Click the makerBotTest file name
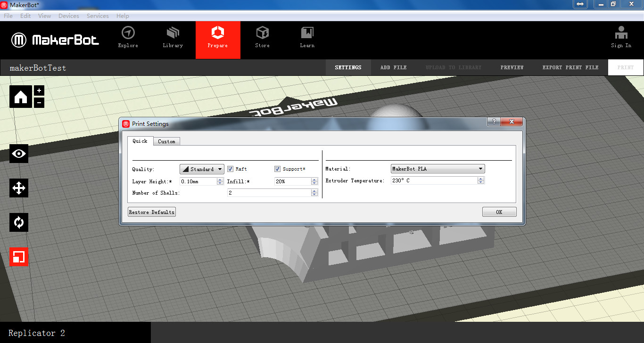Viewport: 644px width, 343px height. point(38,68)
